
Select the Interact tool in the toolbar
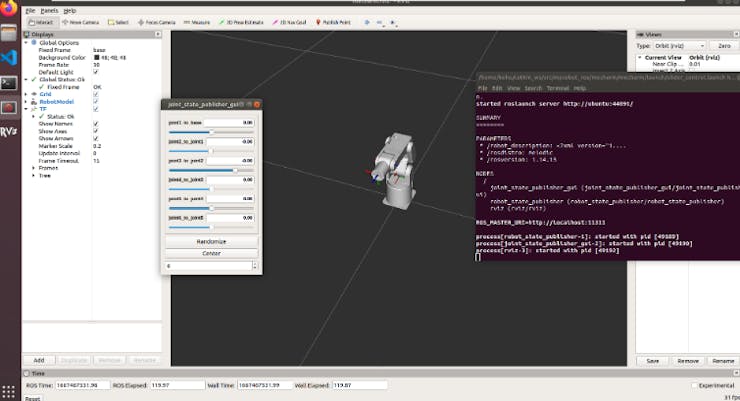coord(43,20)
